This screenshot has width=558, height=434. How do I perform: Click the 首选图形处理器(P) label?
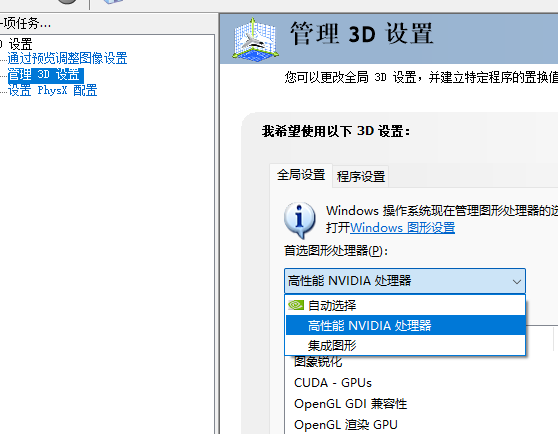(336, 251)
